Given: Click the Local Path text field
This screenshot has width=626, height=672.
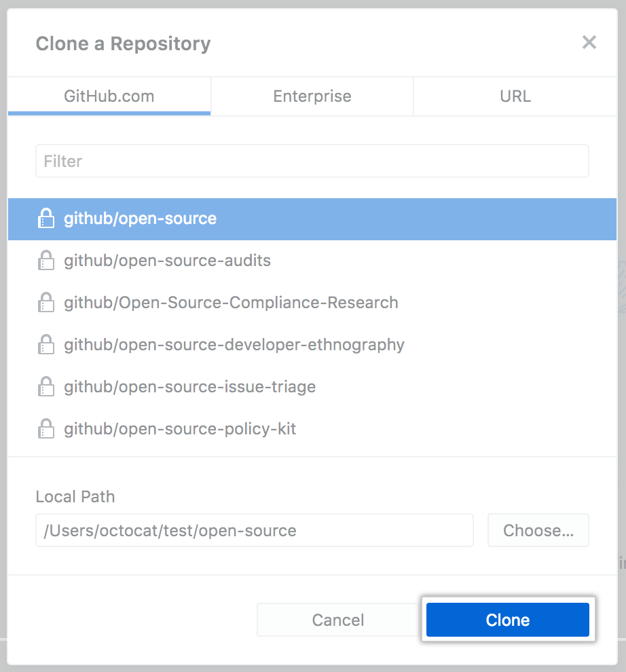Looking at the screenshot, I should coord(255,530).
